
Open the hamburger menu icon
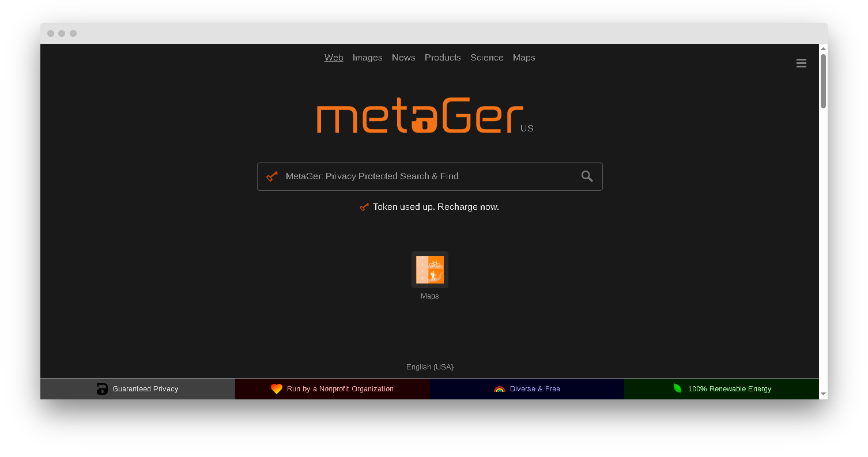(801, 63)
